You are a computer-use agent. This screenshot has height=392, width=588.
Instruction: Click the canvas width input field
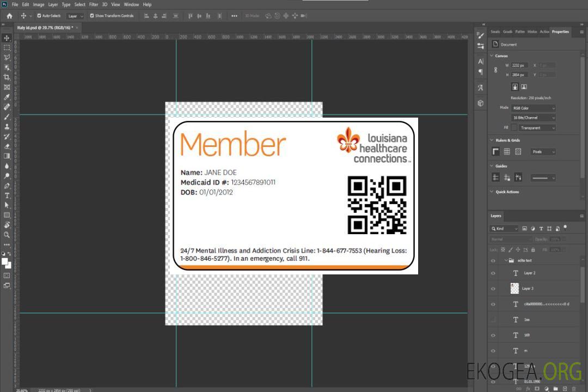(519, 65)
